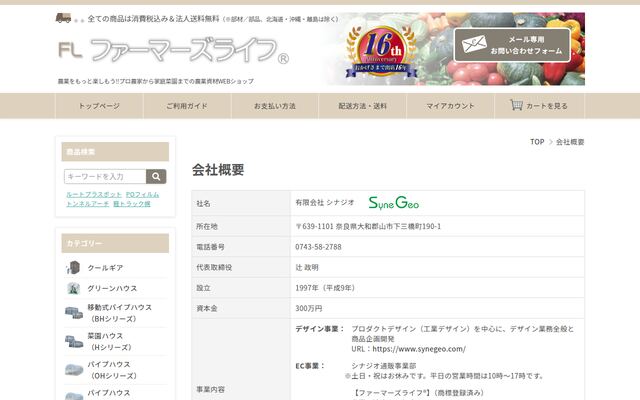Click the 資本金 row label
Viewport: 640px width, 400px height.
tap(207, 308)
